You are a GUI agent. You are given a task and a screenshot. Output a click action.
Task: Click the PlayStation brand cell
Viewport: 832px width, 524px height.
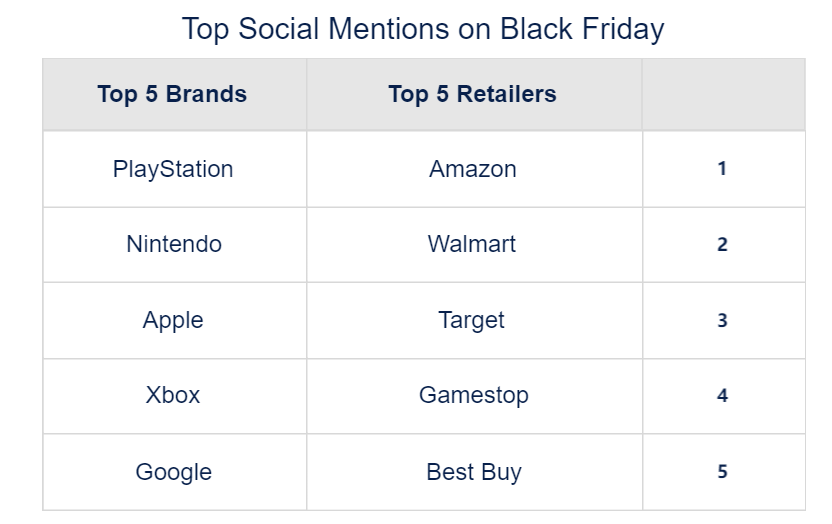tap(173, 169)
